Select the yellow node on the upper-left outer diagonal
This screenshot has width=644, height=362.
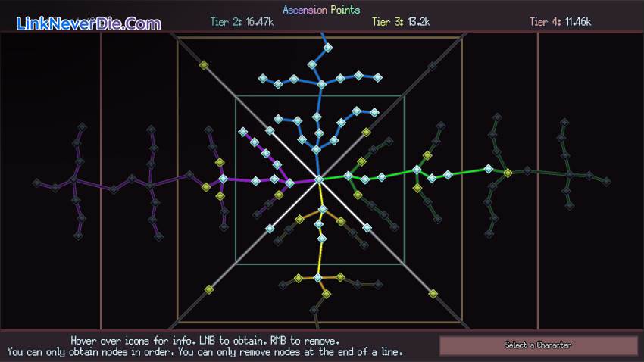(203, 65)
